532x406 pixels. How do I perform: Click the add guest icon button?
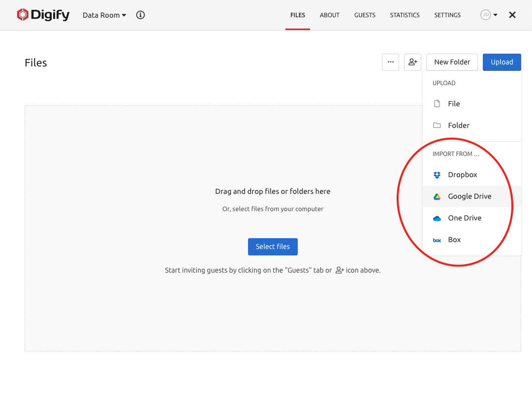[412, 62]
